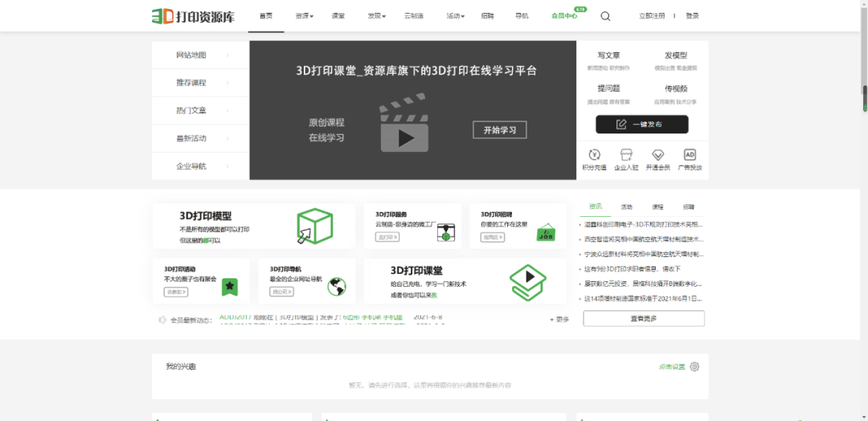The image size is (868, 421).
Task: Click the 找公司 button
Action: (281, 292)
